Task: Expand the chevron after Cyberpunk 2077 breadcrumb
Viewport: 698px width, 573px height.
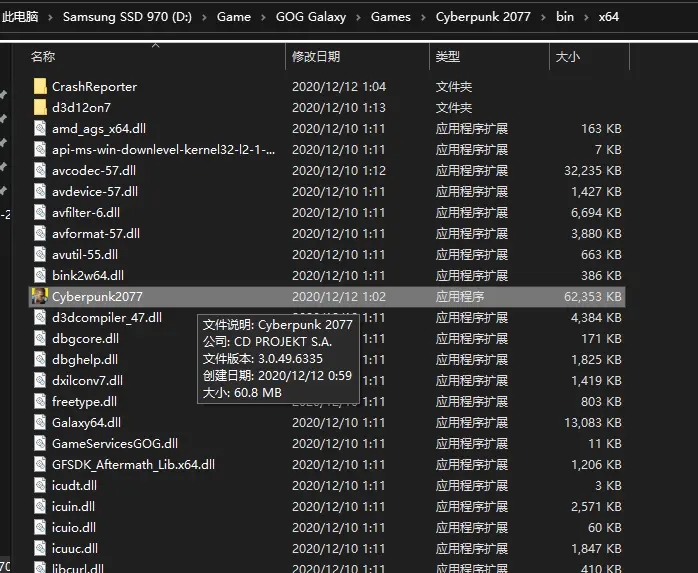Action: [543, 17]
